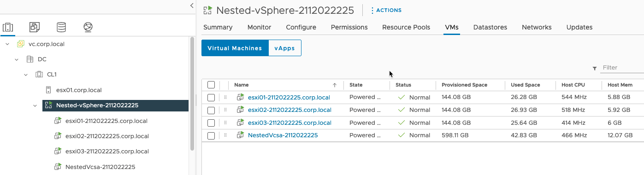Open the Networking inventory view icon
The image size is (644, 175).
click(88, 27)
